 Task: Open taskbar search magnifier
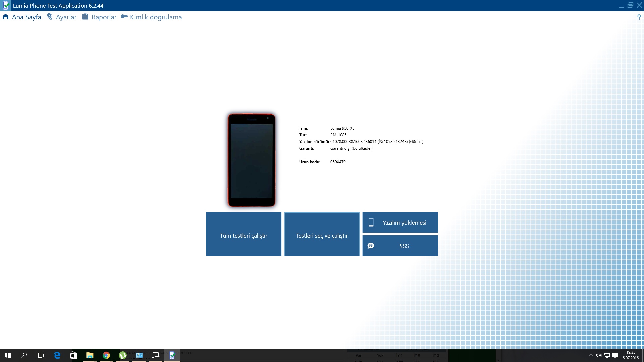24,355
